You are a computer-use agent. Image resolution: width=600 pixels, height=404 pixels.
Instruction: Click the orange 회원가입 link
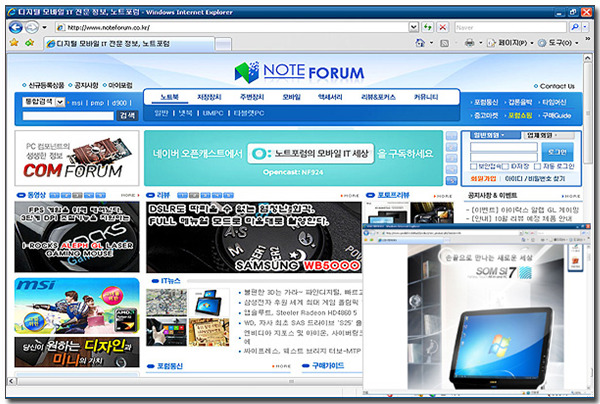point(483,179)
